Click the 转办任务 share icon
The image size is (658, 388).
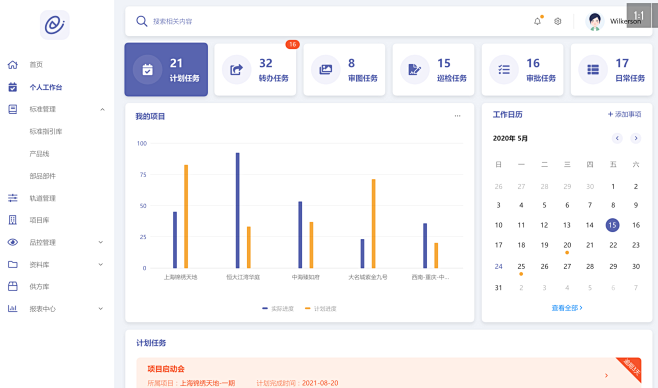[237, 70]
